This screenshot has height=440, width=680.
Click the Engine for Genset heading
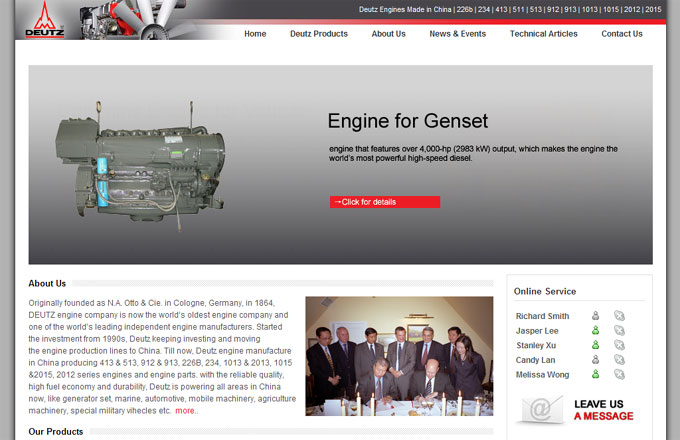(x=408, y=121)
